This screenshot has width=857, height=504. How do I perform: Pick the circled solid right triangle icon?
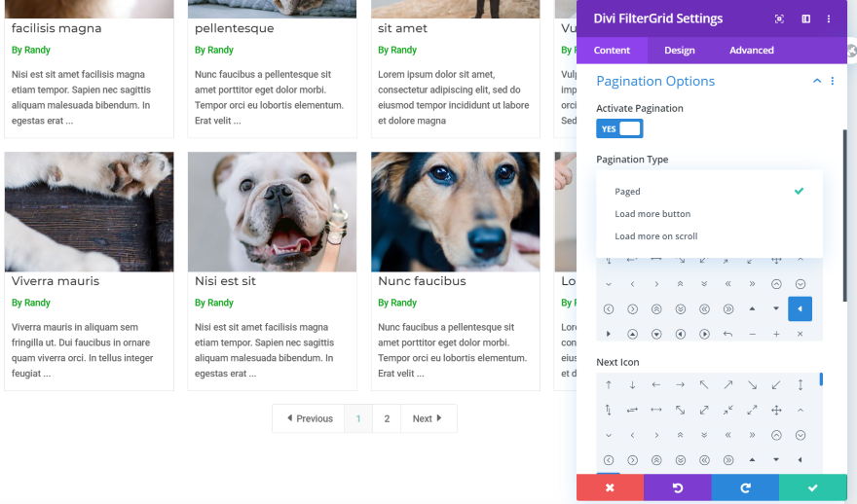[x=704, y=334]
